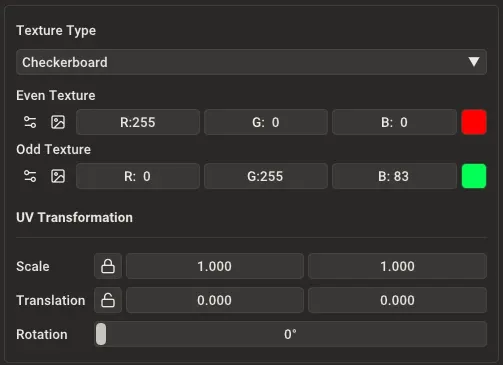Screen dimensions: 503x365
Task: Click the second Translation value field
Action: 397,300
